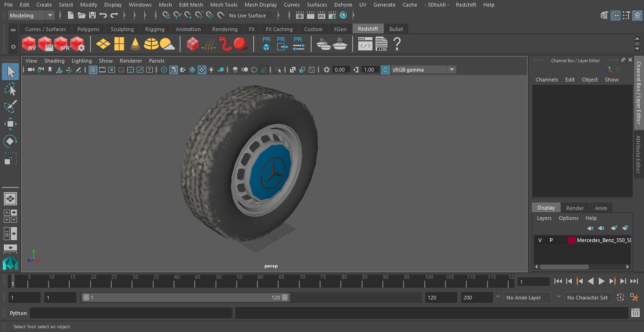This screenshot has height=332, width=644.
Task: Click the Redshift LOG file icon
Action: pyautogui.click(x=381, y=44)
